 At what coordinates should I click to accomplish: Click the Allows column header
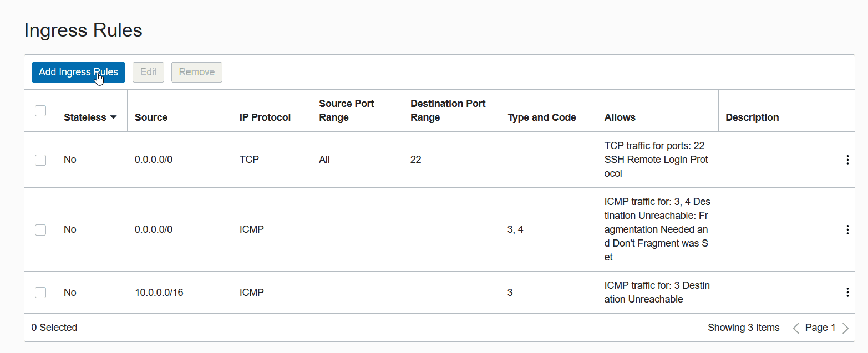pyautogui.click(x=620, y=117)
